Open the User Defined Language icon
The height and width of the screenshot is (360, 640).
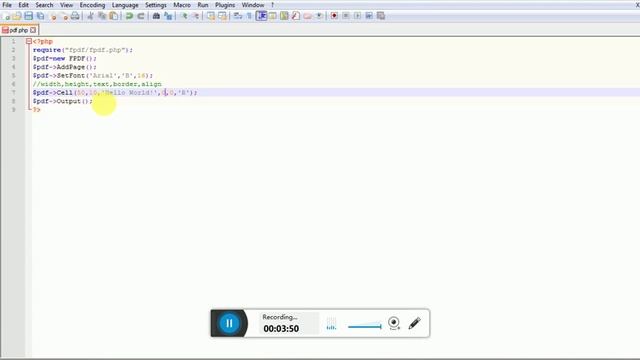click(273, 16)
